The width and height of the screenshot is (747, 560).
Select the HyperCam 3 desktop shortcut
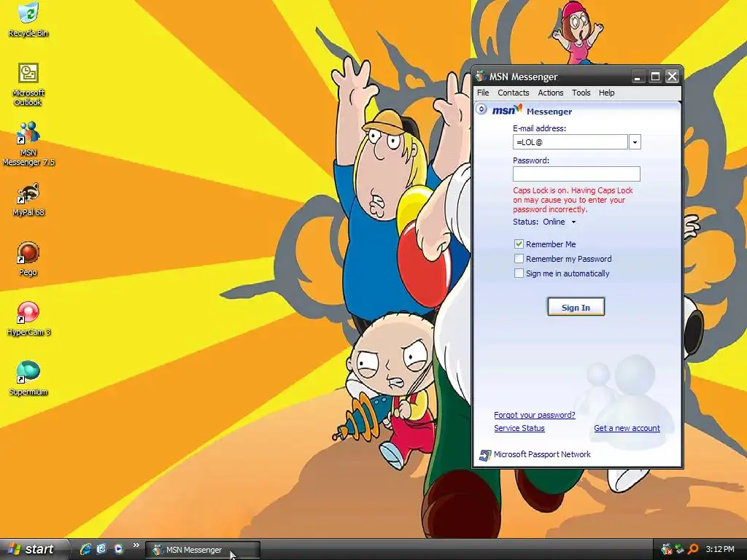[x=28, y=319]
